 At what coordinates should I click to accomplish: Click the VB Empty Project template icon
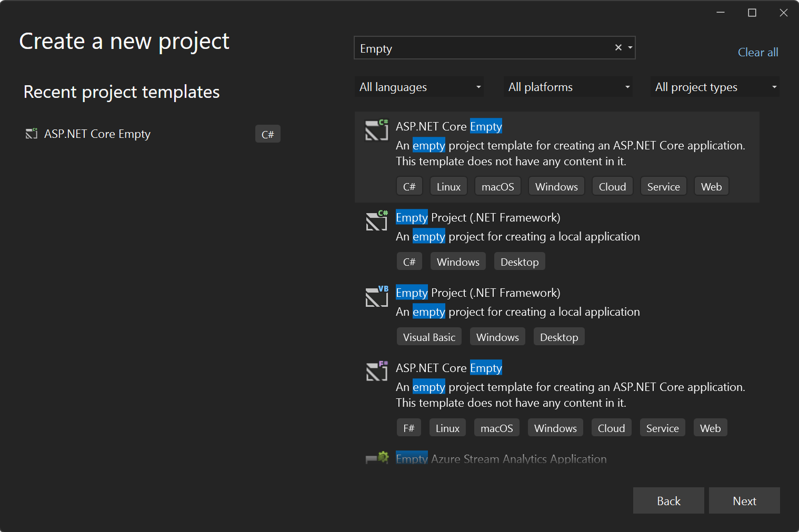[377, 296]
